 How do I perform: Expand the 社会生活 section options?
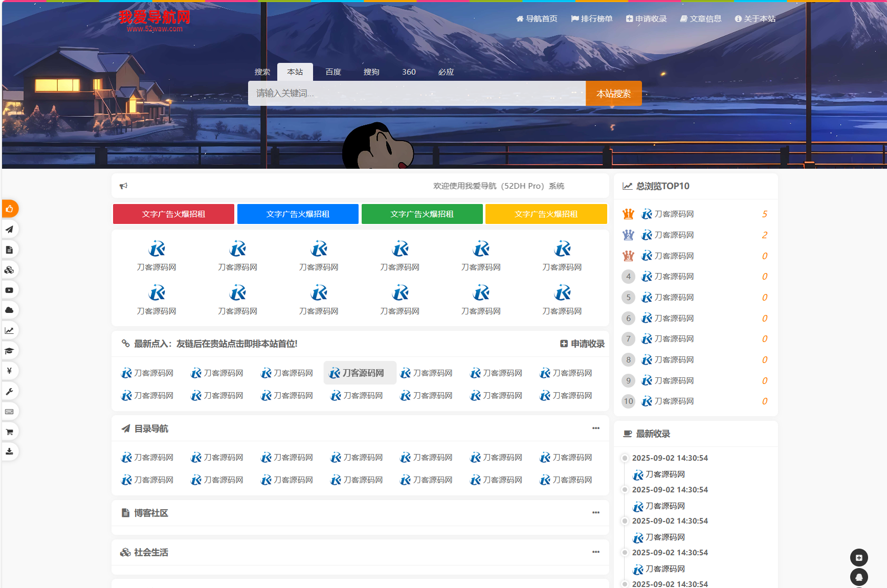click(x=595, y=552)
